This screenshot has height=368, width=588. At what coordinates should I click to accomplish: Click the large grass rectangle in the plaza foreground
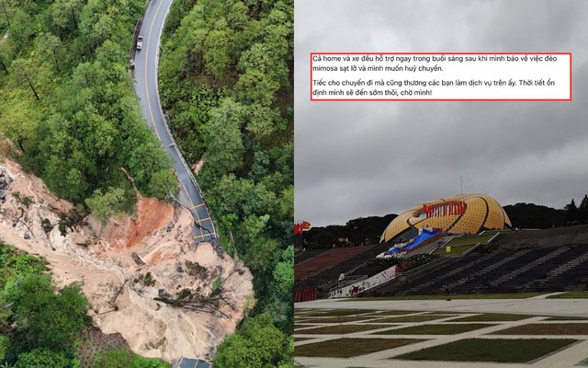pyautogui.click(x=484, y=350)
